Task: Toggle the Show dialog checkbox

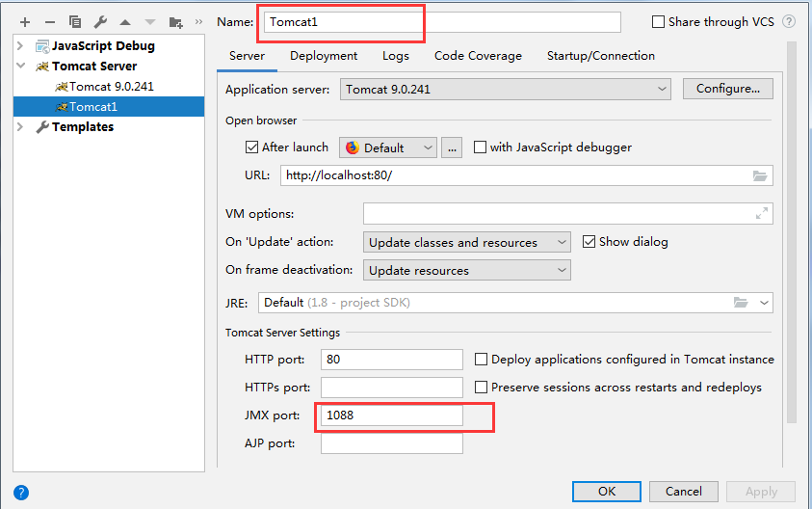Action: tap(589, 242)
